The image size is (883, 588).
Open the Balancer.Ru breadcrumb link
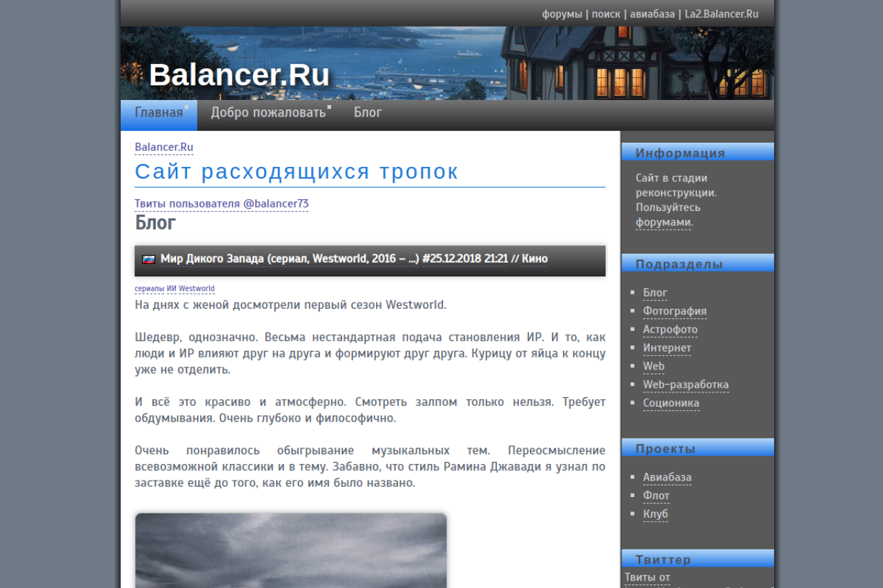163,148
